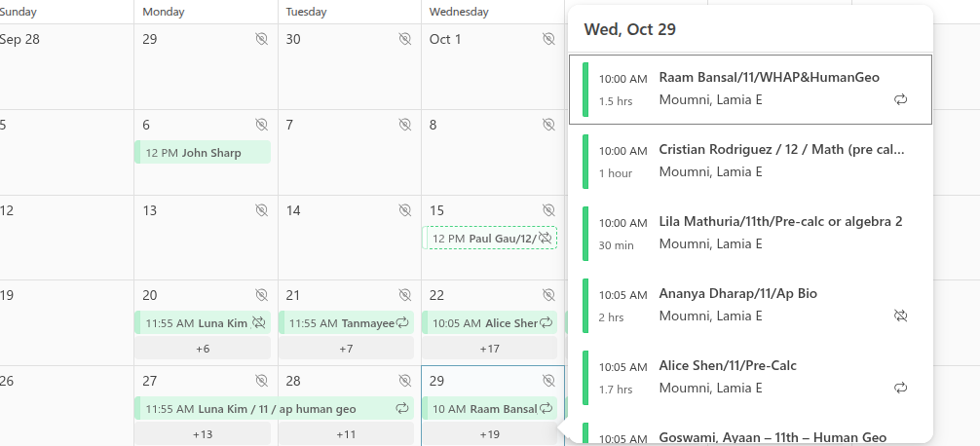Viewport: 980px width, 446px height.
Task: Click the crossed-out location icon on Oct 1
Action: pyautogui.click(x=548, y=39)
